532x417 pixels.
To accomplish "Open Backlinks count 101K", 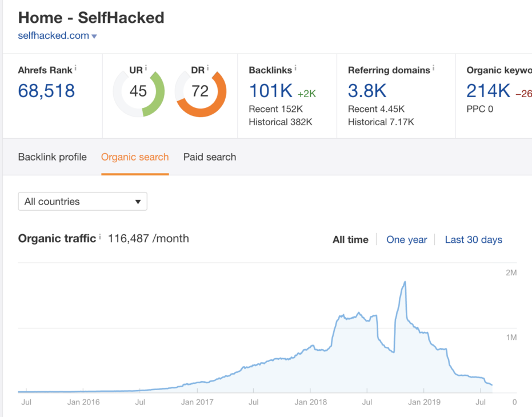I will 271,91.
